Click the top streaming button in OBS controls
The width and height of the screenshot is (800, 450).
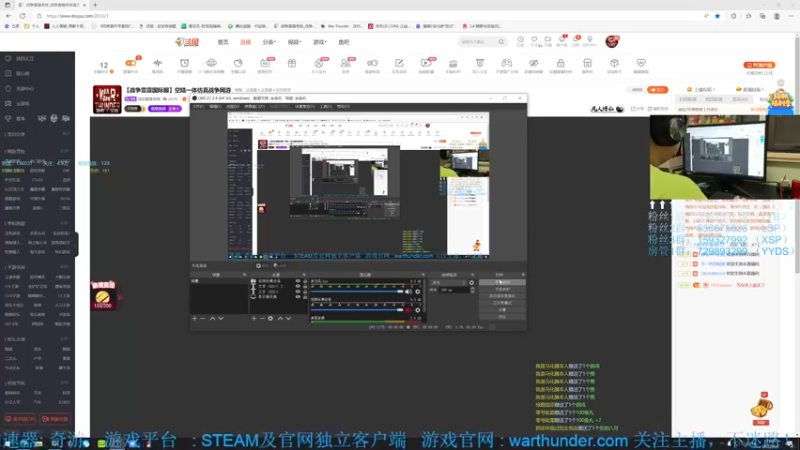(502, 282)
